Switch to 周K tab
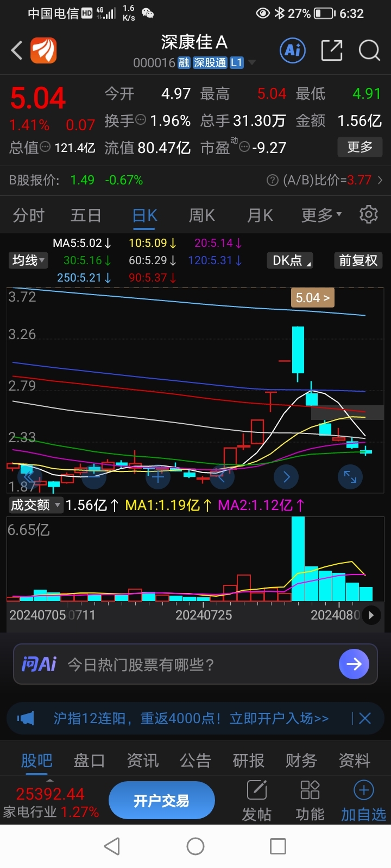391x868 pixels. coord(201,215)
